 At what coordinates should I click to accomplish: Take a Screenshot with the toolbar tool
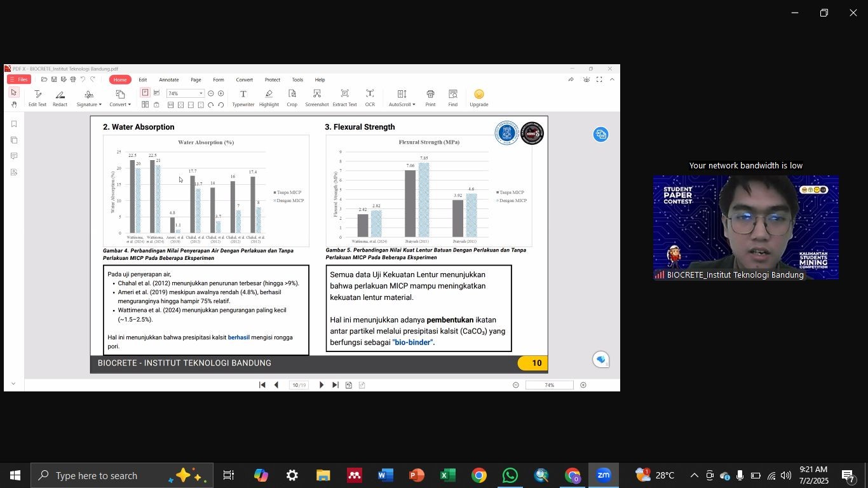pos(316,98)
